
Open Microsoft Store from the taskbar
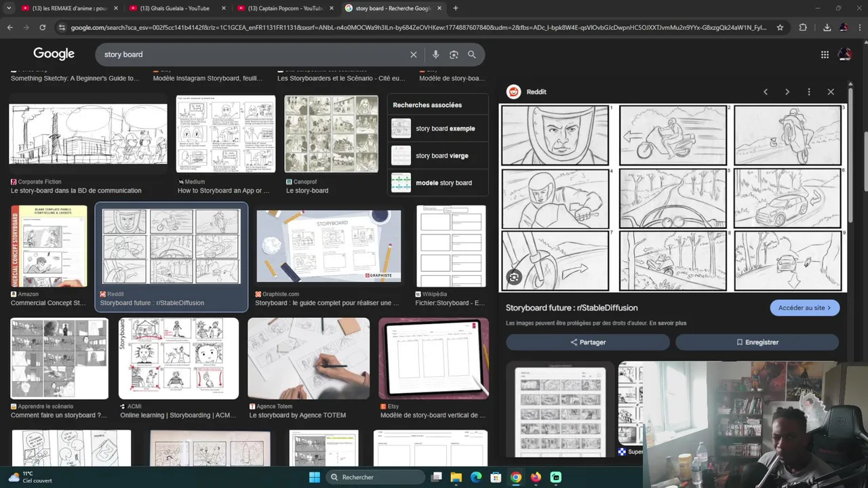click(x=496, y=477)
